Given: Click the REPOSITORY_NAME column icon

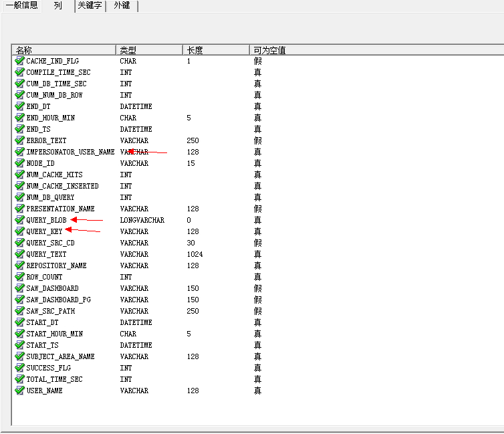Looking at the screenshot, I should click(19, 265).
